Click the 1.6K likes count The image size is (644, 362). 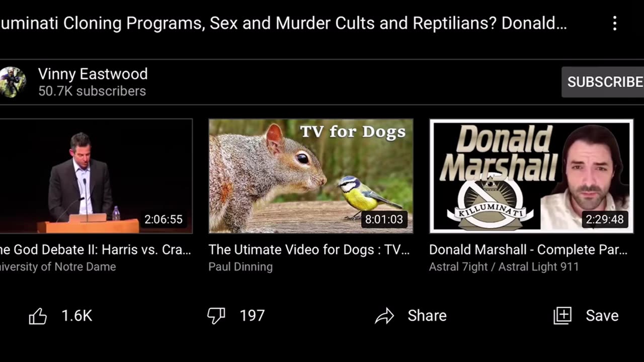click(76, 316)
